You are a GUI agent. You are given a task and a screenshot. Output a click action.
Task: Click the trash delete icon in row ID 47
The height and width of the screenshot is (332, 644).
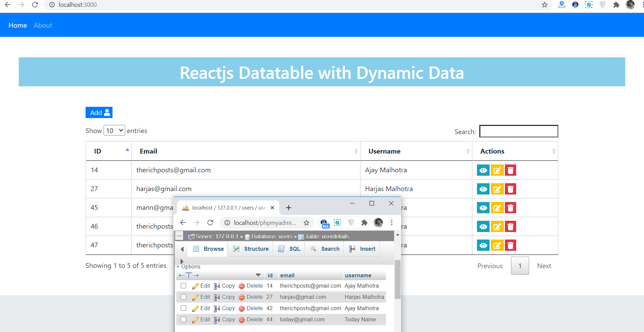(510, 245)
